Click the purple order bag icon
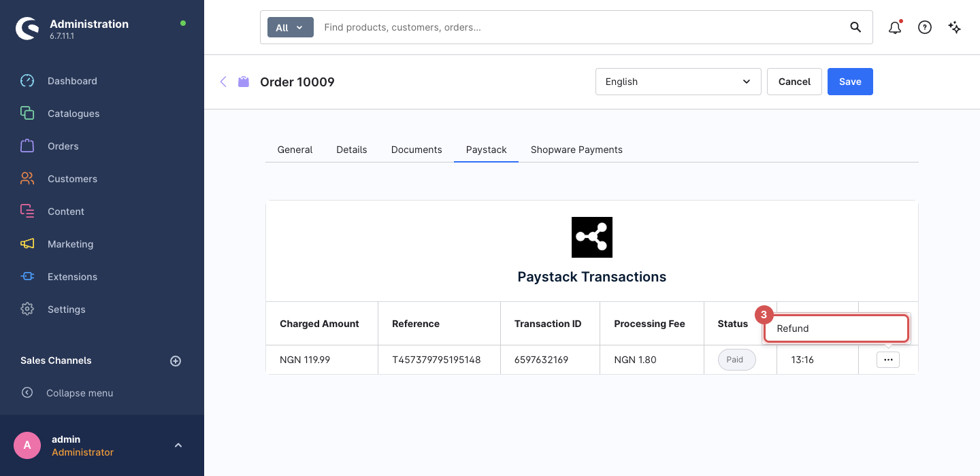Viewport: 980px width, 476px height. (x=244, y=82)
